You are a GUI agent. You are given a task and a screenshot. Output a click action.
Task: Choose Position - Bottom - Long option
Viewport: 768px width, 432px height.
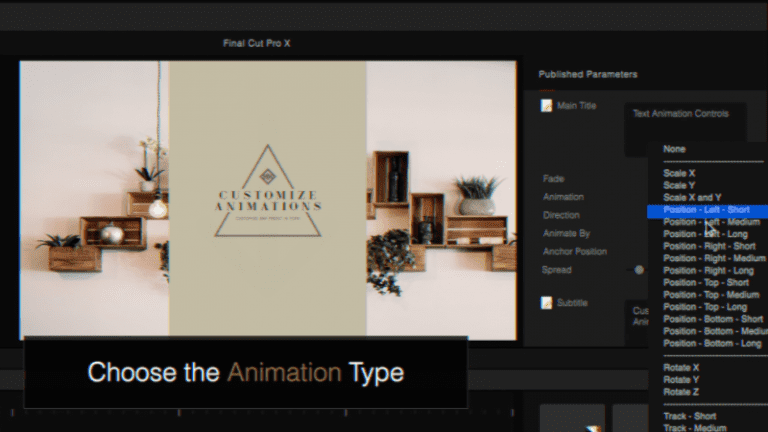712,343
